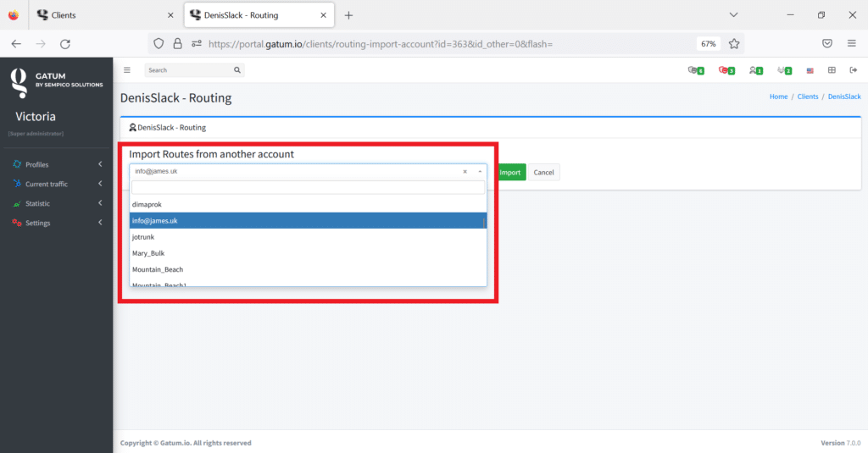This screenshot has height=453, width=868.
Task: Open the Firefox hamburger application menu
Action: point(852,44)
